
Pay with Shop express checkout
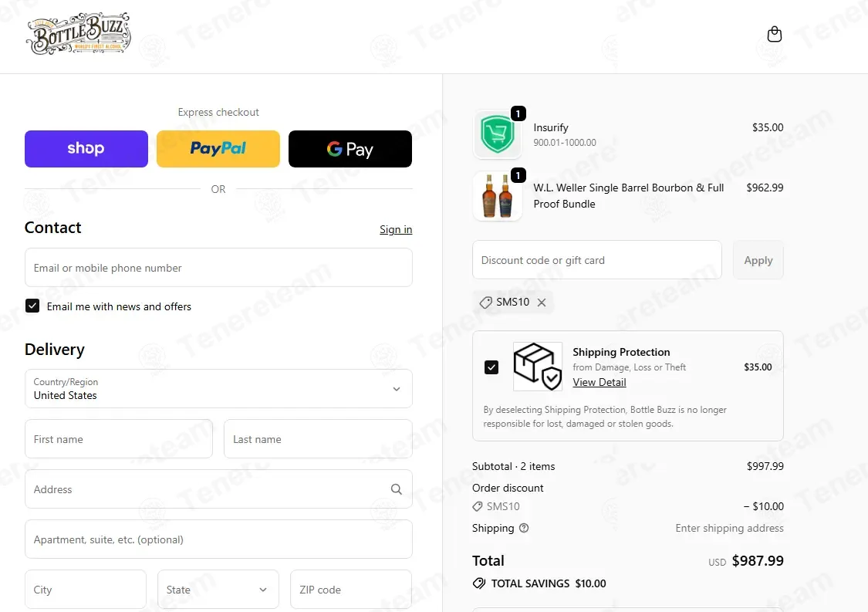pos(86,149)
